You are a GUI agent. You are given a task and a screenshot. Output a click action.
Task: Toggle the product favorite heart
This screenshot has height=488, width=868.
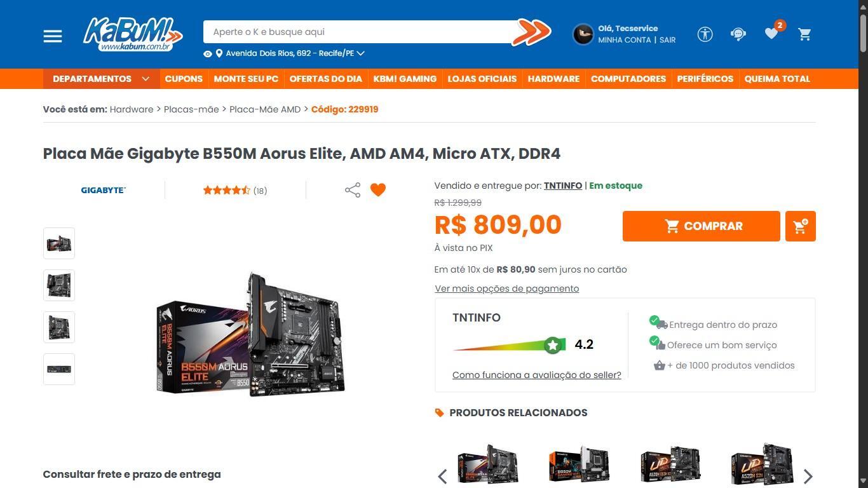378,190
